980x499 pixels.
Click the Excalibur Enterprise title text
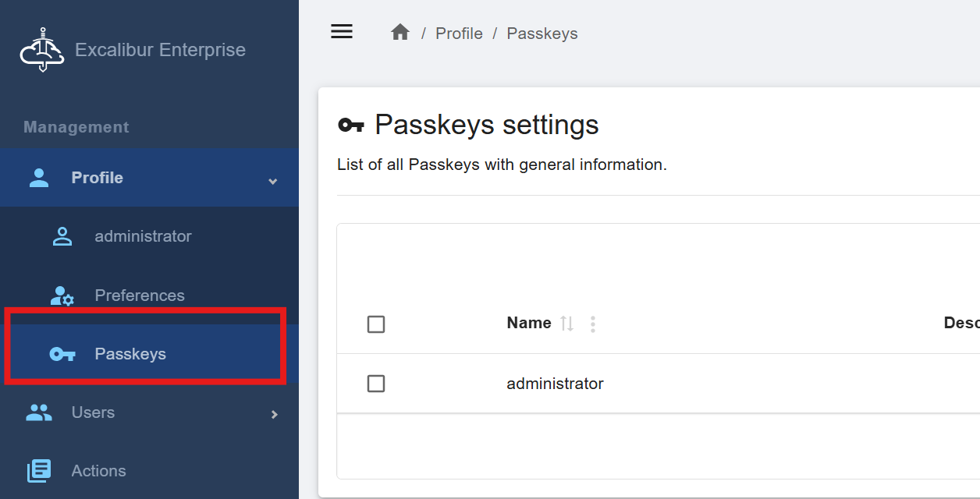(x=160, y=50)
